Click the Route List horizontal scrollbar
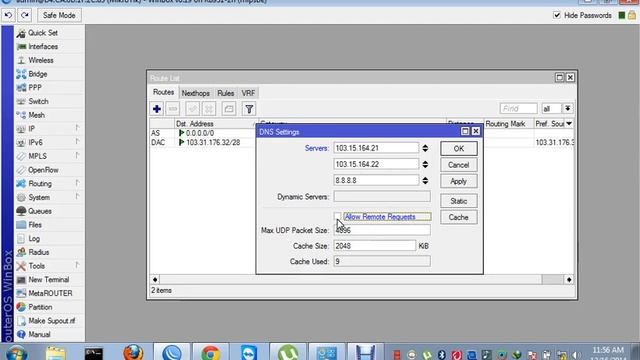Viewport: 640px width, 360px height. click(x=362, y=280)
